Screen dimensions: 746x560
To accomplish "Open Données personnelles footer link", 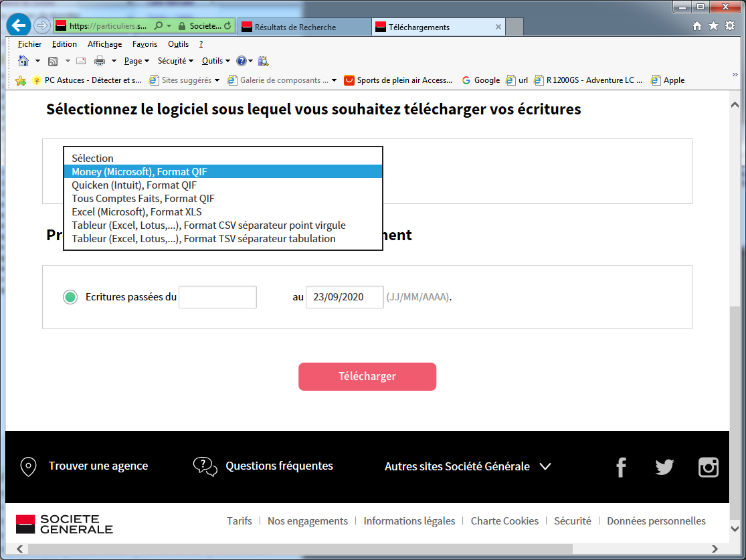I will [656, 521].
